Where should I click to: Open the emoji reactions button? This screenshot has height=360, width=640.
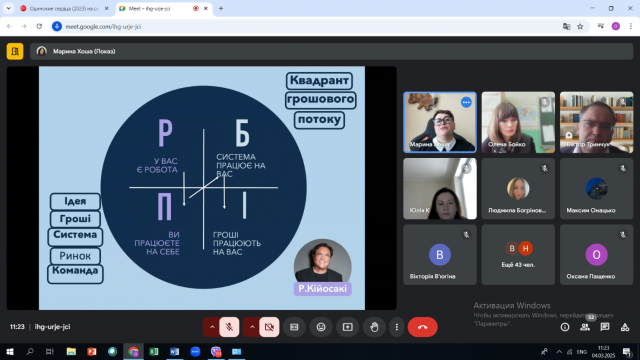pyautogui.click(x=321, y=327)
